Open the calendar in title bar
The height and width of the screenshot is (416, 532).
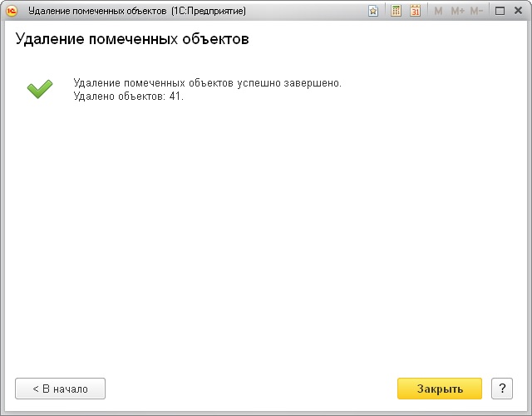(416, 11)
